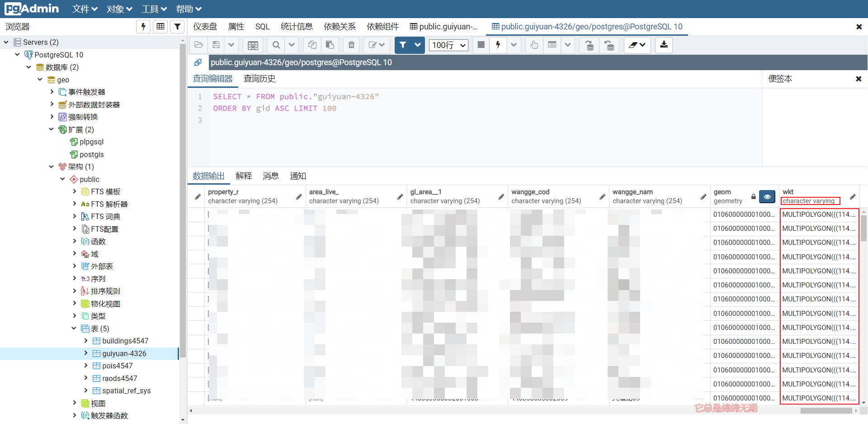The height and width of the screenshot is (424, 868).
Task: Click first MULTIPOLYGON wkt cell
Action: tap(819, 214)
